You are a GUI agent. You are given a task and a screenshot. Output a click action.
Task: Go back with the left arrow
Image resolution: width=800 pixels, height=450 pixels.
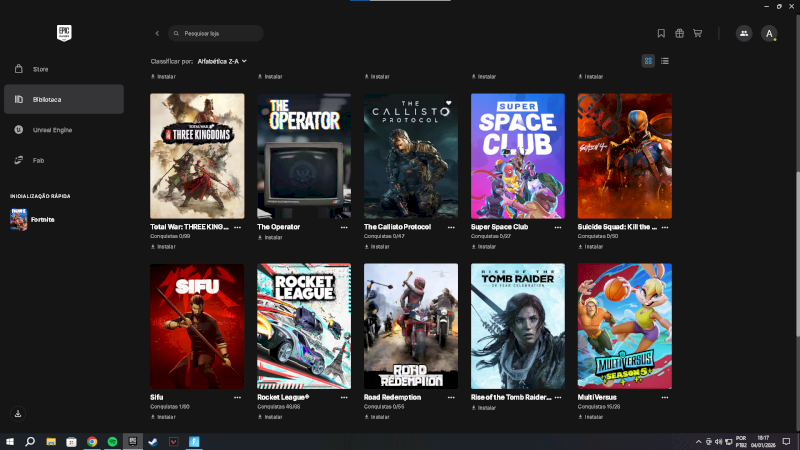tap(157, 33)
